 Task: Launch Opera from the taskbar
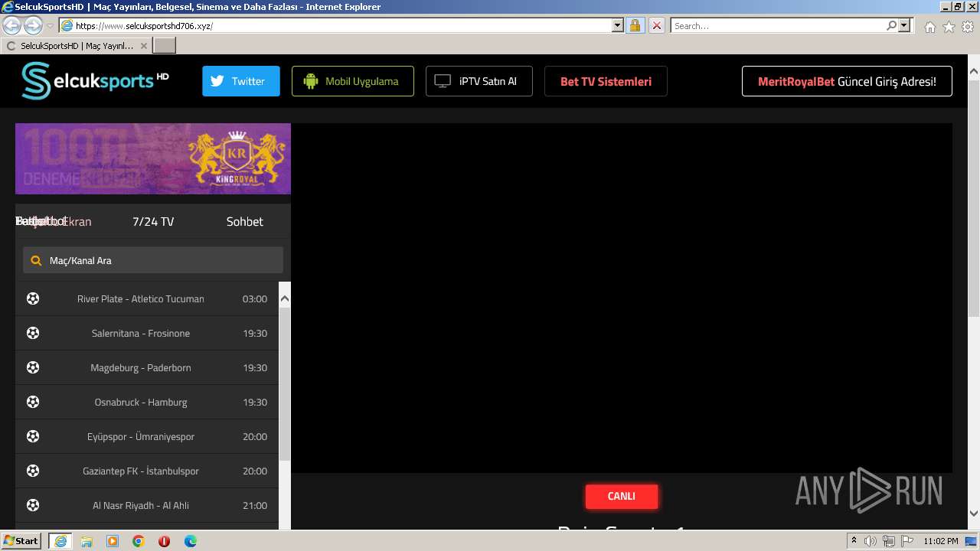(x=165, y=541)
